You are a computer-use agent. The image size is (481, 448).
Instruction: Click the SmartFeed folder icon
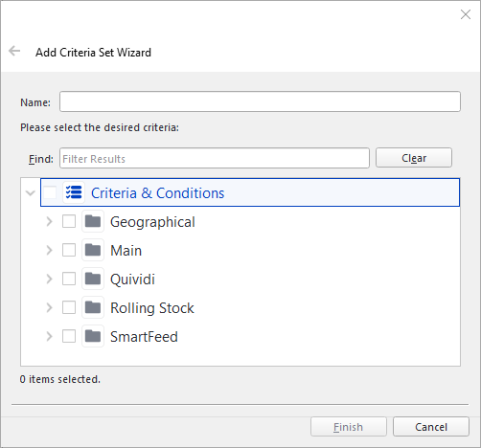click(x=93, y=336)
